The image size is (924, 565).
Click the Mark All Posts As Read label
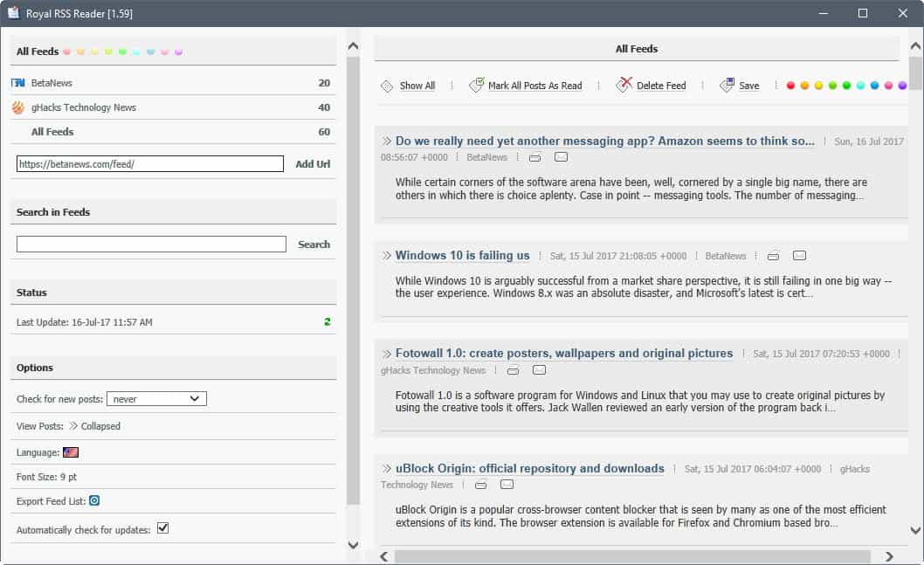click(x=535, y=86)
